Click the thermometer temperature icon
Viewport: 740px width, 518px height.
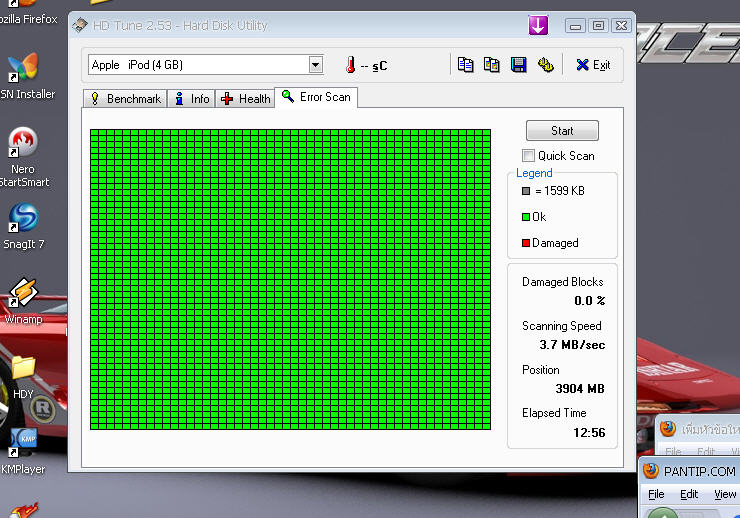coord(350,65)
